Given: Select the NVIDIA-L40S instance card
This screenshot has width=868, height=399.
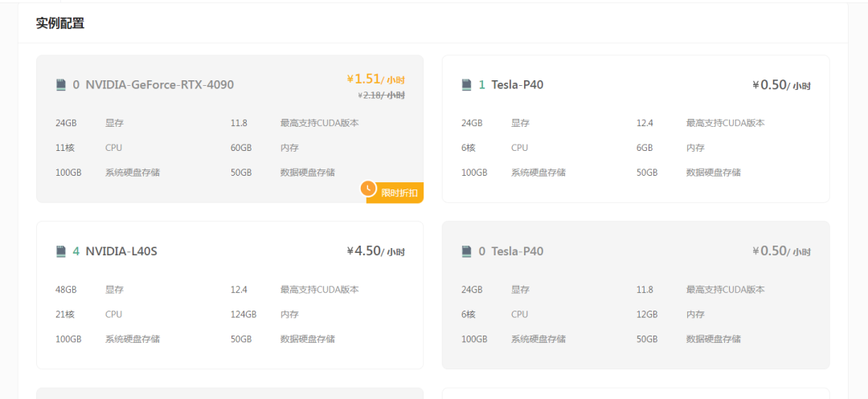Looking at the screenshot, I should [x=230, y=295].
